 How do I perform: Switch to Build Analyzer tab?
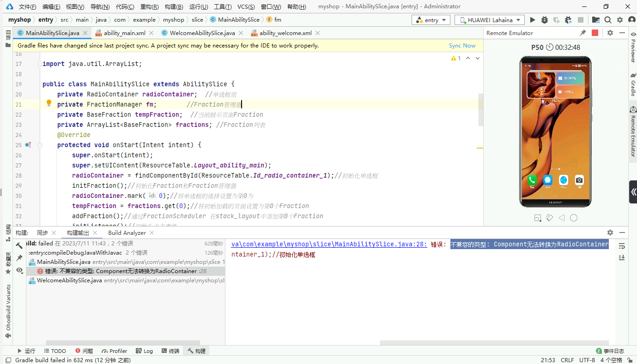tap(127, 233)
